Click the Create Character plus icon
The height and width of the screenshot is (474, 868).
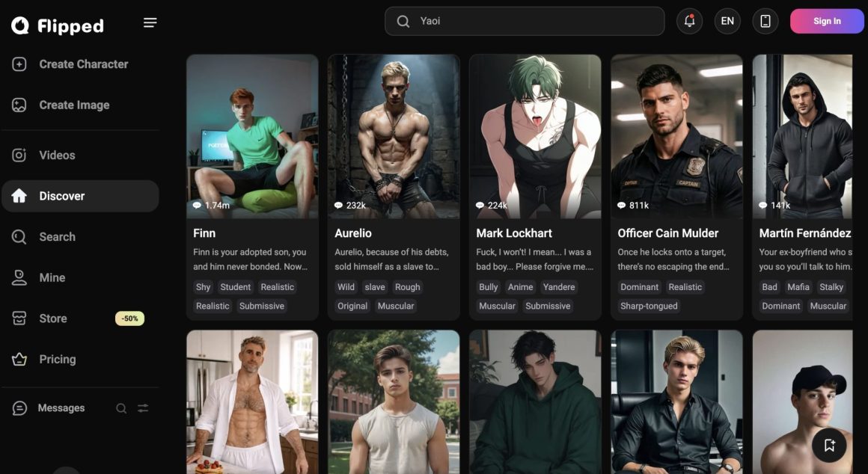pyautogui.click(x=19, y=64)
